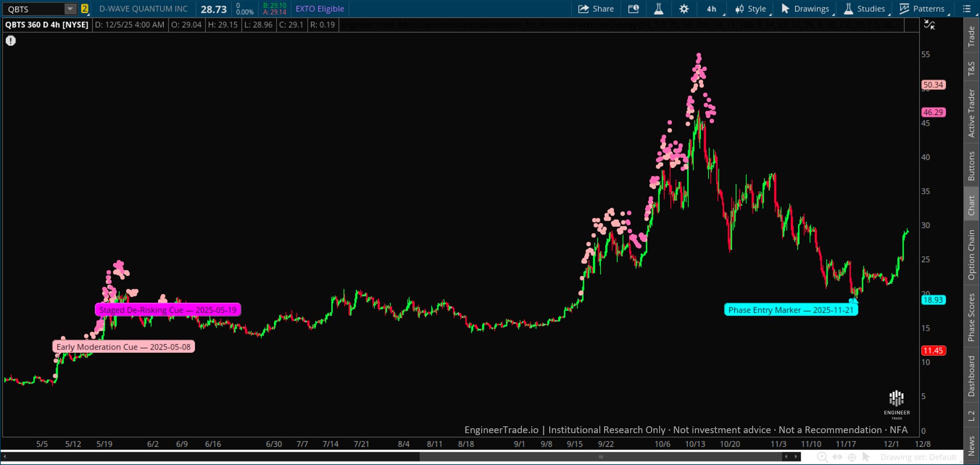The width and height of the screenshot is (980, 465).
Task: Click the Phase Entry Marker 2025-11-21 label
Action: (790, 310)
